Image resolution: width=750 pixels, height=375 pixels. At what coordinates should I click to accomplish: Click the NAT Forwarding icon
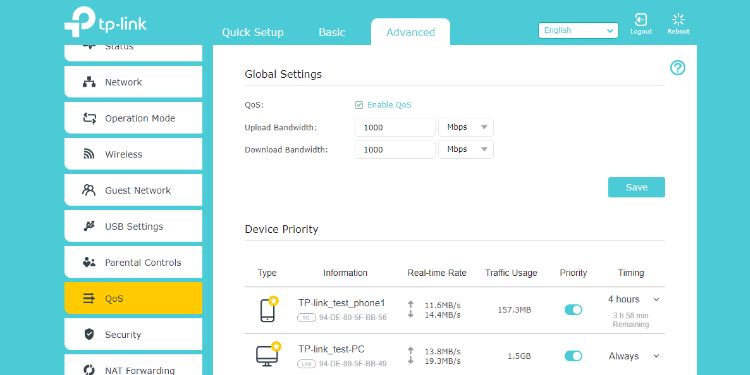[89, 370]
